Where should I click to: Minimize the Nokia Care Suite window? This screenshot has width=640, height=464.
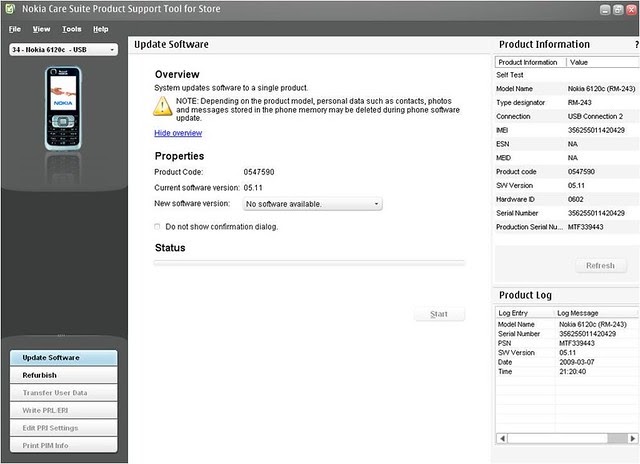point(605,10)
